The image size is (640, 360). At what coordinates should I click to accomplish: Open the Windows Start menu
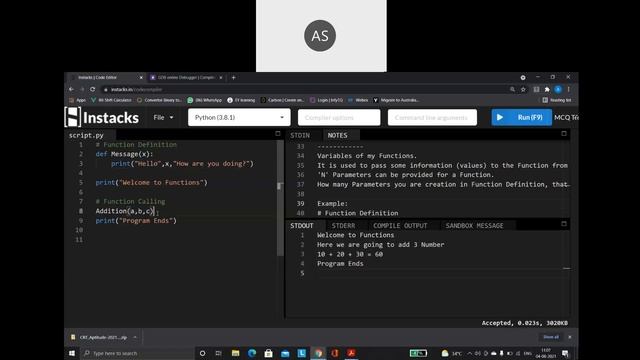point(72,353)
